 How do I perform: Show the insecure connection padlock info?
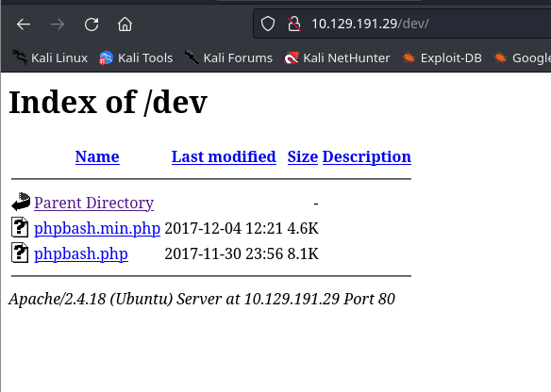tap(293, 24)
